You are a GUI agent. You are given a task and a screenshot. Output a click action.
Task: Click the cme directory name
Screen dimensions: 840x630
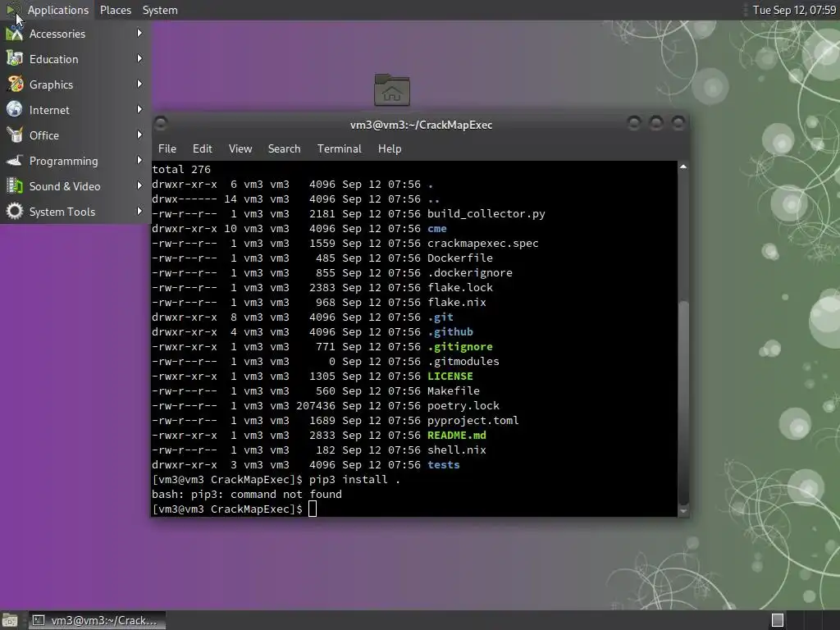pos(436,229)
